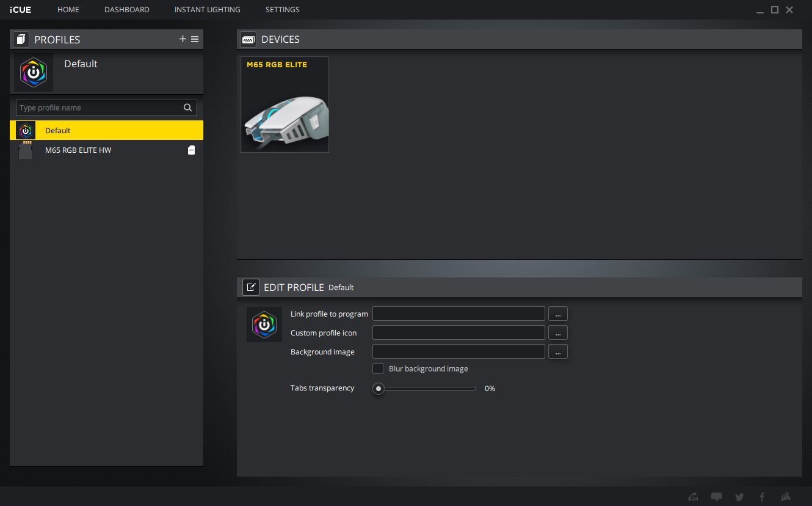Click the DEVICES panel title

click(280, 39)
